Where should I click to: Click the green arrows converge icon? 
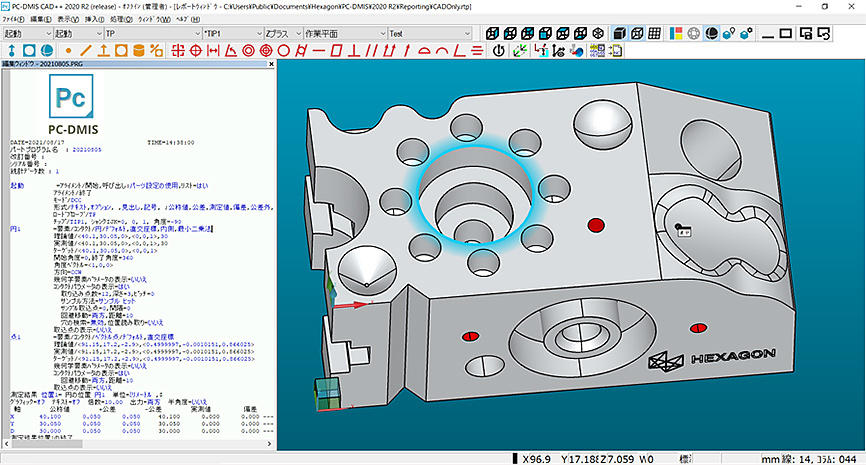[520, 51]
